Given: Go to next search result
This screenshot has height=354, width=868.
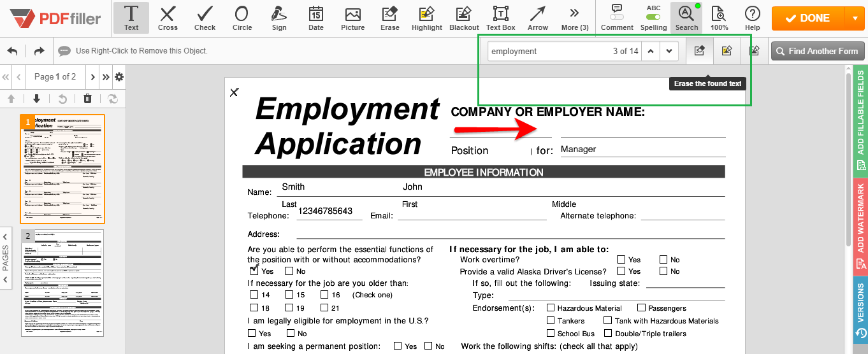Looking at the screenshot, I should click(669, 51).
